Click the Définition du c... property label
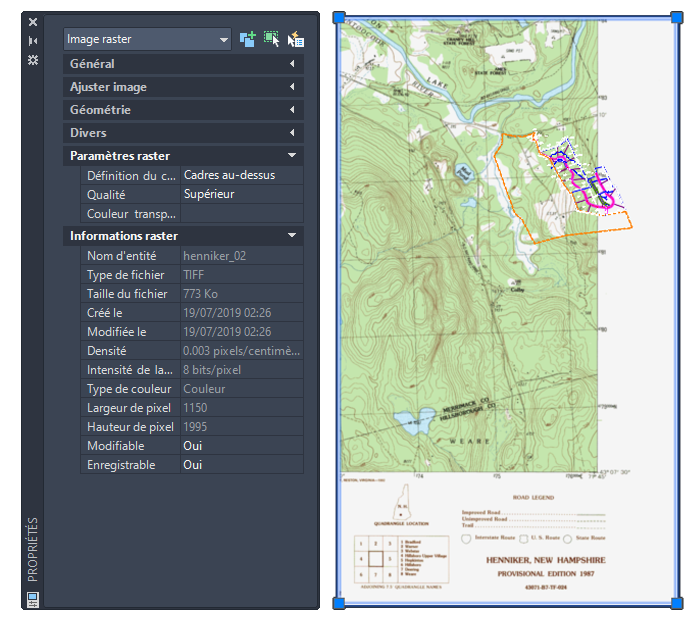699x622 pixels. (131, 175)
